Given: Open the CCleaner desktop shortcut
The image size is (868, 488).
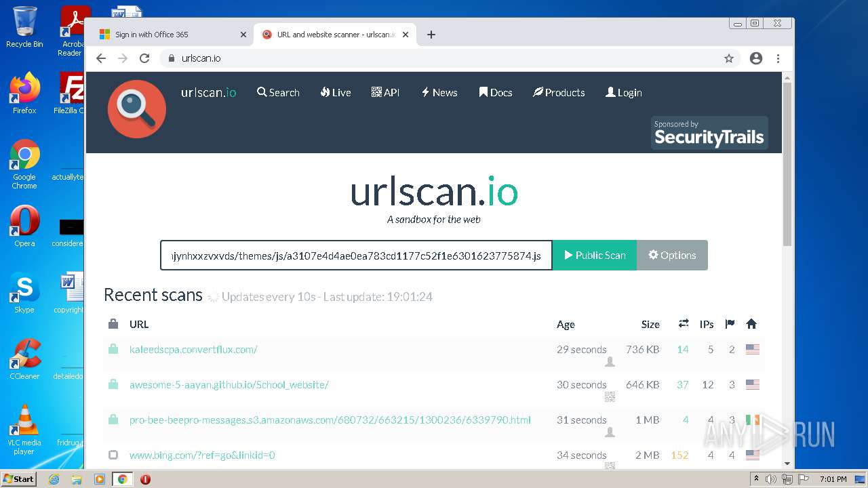Looking at the screenshot, I should [24, 359].
